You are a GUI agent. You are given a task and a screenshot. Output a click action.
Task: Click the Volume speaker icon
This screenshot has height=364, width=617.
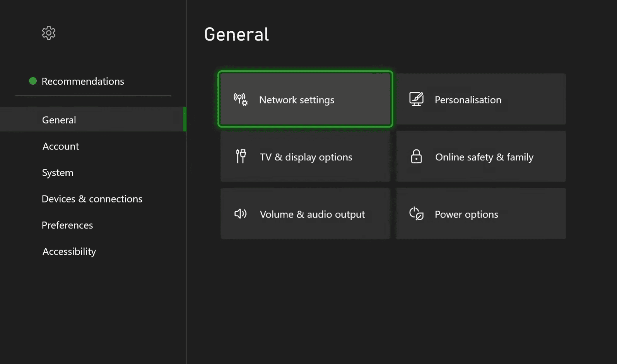[240, 214]
